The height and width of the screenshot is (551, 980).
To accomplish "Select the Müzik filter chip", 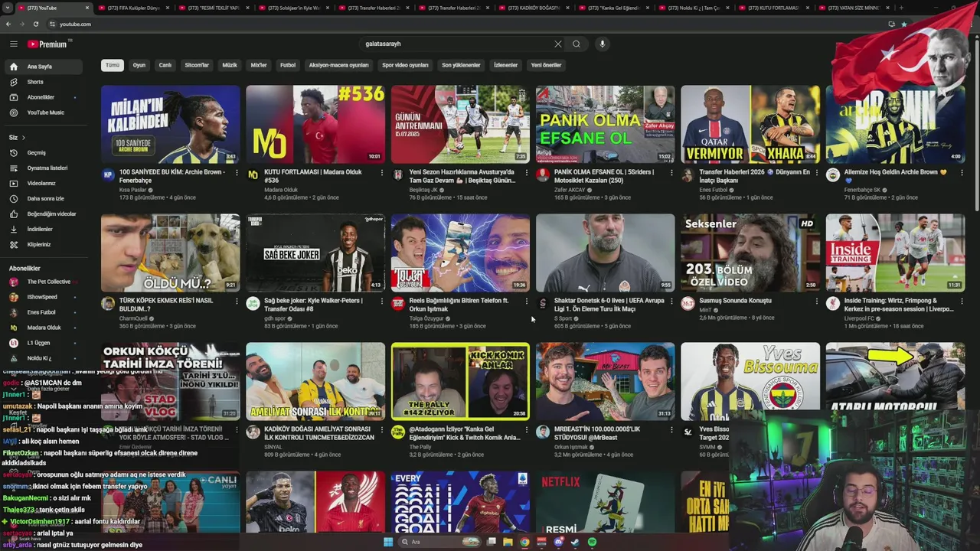I will coord(230,65).
